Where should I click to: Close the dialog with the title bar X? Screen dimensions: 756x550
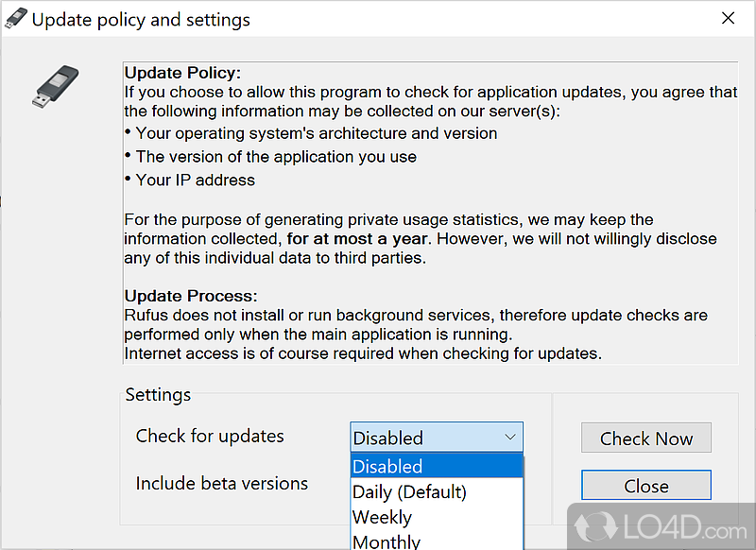click(x=728, y=19)
